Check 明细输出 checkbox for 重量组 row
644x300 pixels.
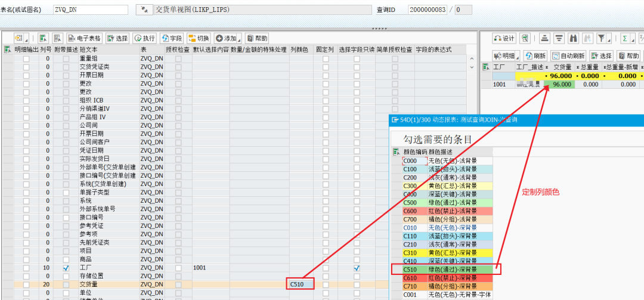[x=26, y=59]
